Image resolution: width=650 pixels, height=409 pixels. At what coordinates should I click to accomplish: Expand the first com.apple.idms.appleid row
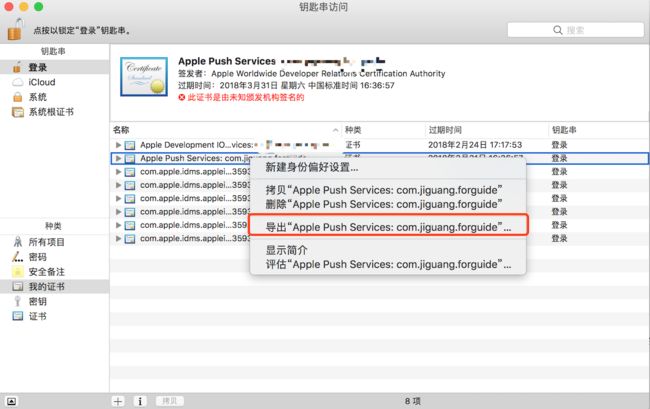118,172
